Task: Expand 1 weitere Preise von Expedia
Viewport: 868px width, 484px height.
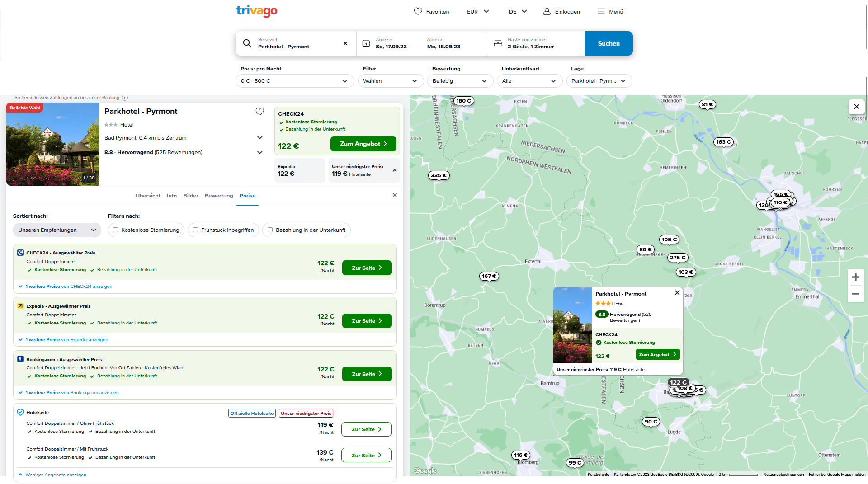Action: (63, 340)
